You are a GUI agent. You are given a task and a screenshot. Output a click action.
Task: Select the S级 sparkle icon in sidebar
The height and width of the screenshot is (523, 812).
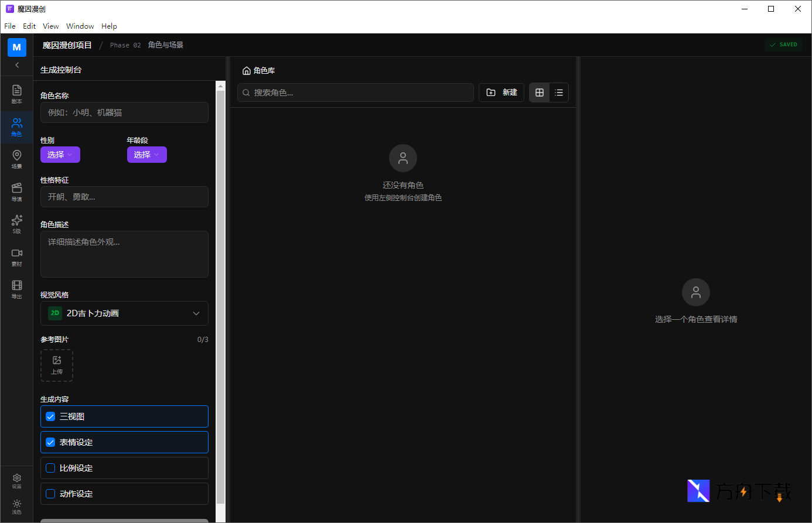pos(16,224)
